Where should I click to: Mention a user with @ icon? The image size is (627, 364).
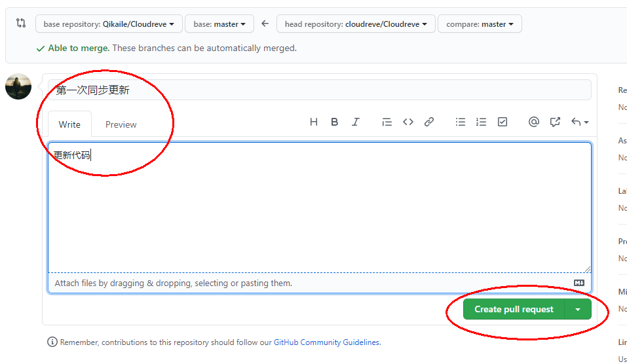point(534,122)
